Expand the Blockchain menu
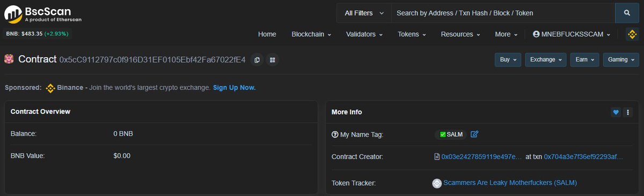Image resolution: width=644 pixels, height=196 pixels. coord(311,34)
